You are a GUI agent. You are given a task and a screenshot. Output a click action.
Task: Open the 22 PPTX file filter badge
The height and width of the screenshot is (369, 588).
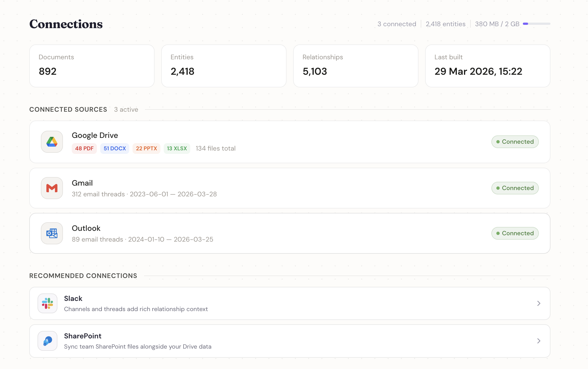click(146, 148)
